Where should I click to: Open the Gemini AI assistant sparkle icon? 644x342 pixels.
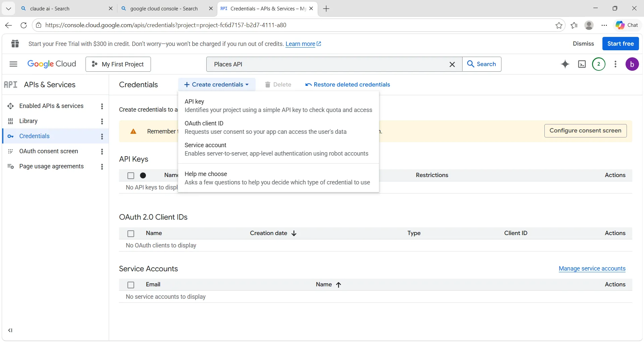coord(565,64)
